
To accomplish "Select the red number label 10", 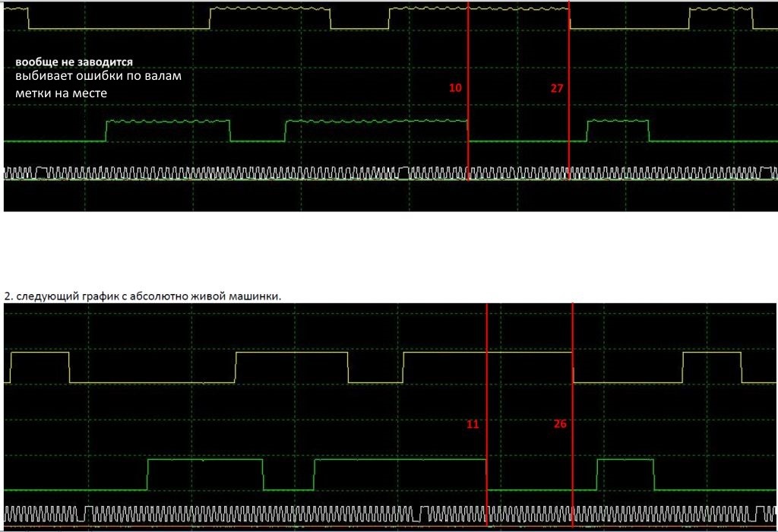I will click(455, 88).
